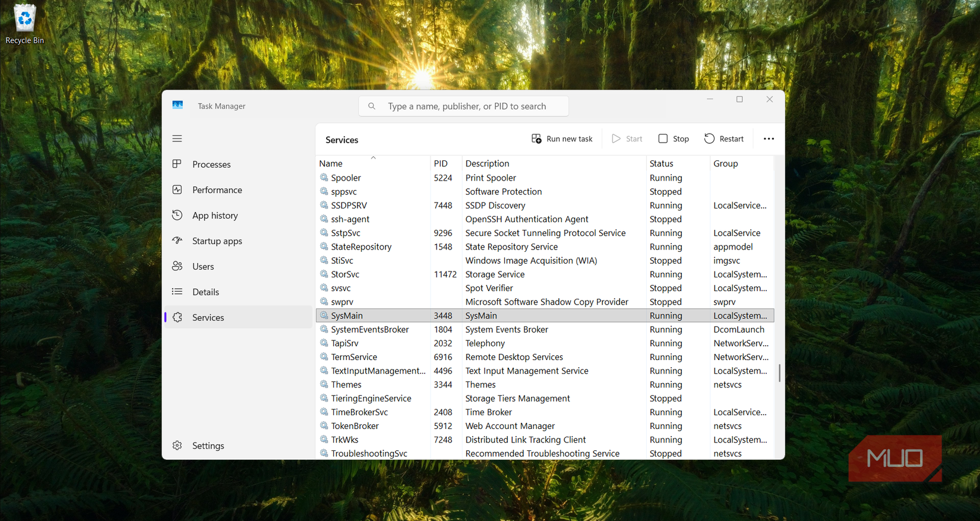This screenshot has height=521, width=980.
Task: Select Services in the sidebar
Action: 238,317
